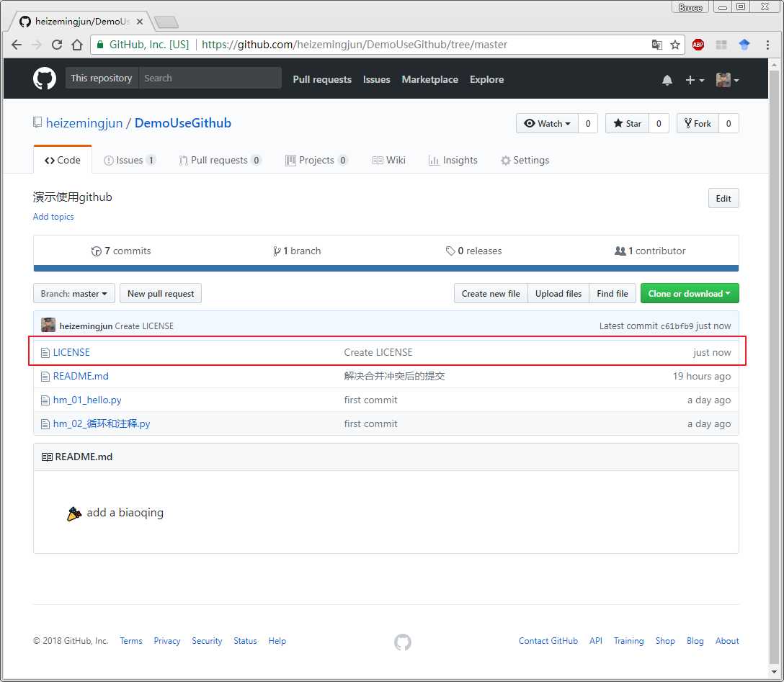View the 1 contributor page
Image resolution: width=784 pixels, height=682 pixels.
click(650, 251)
